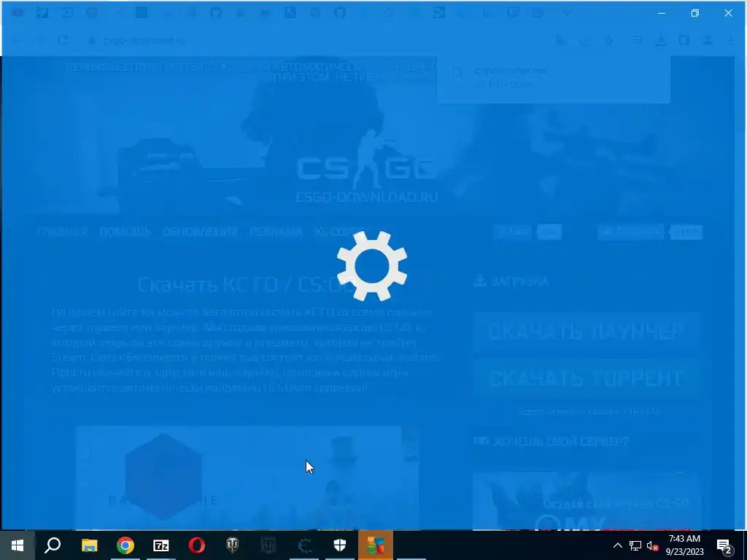
Task: Select the highlighted colorful app on taskbar
Action: coord(376,545)
